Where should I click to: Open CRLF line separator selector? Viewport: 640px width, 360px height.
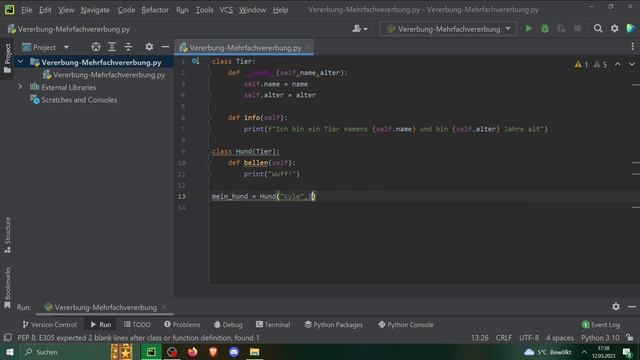504,338
